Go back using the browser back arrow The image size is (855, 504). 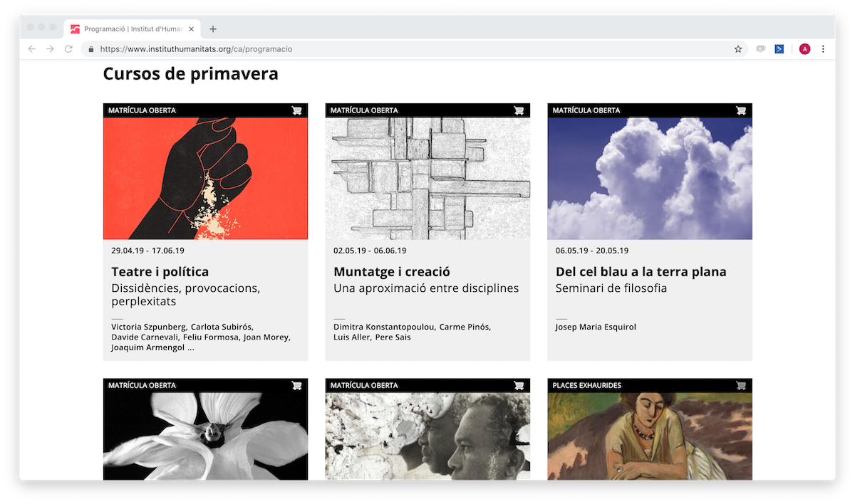(31, 49)
